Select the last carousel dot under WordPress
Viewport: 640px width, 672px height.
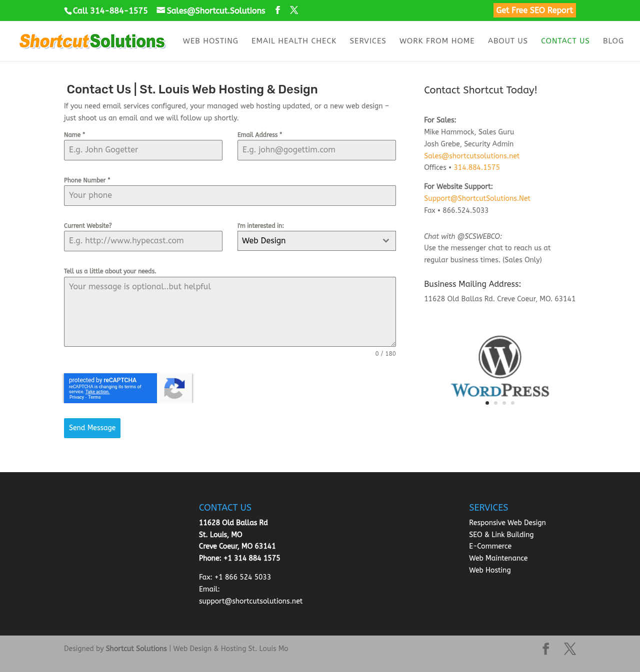coord(512,403)
